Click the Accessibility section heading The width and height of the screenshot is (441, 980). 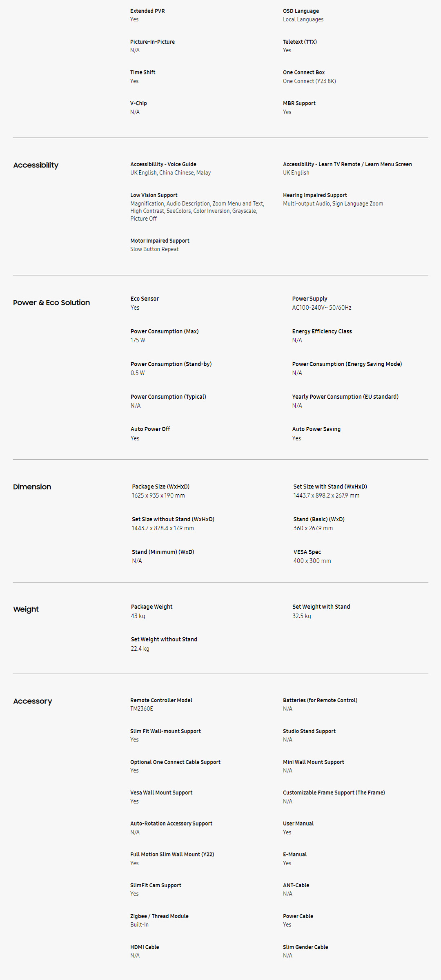[36, 165]
